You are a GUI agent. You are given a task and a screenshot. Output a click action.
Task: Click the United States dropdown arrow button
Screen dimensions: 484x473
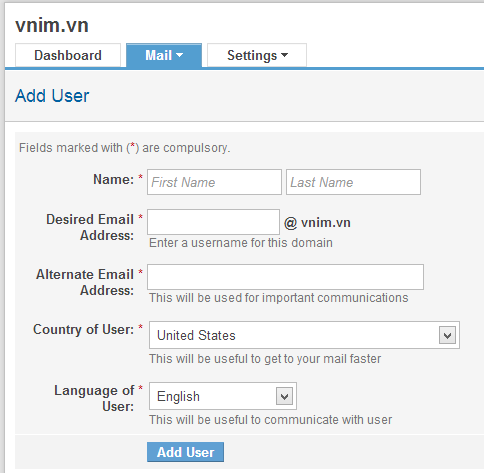pyautogui.click(x=447, y=335)
